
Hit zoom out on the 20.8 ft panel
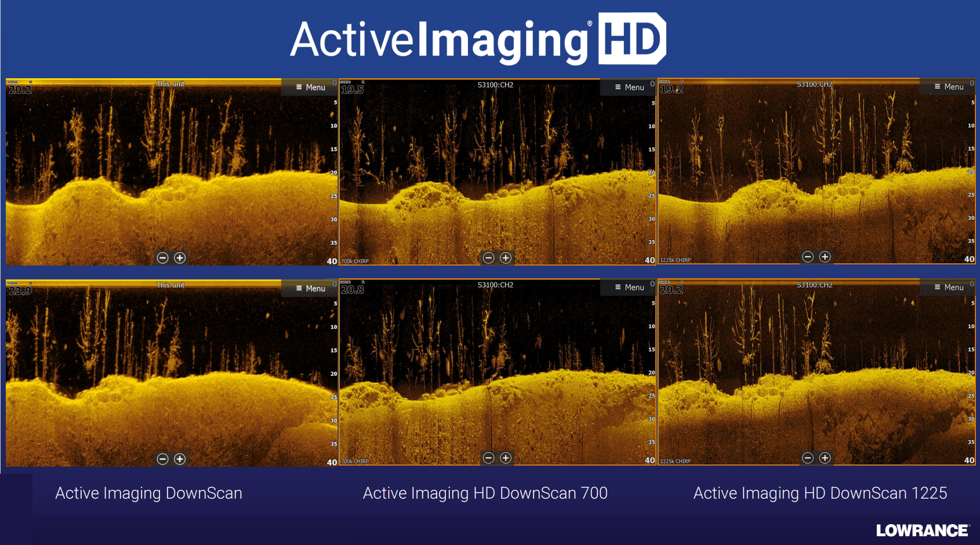(x=488, y=458)
